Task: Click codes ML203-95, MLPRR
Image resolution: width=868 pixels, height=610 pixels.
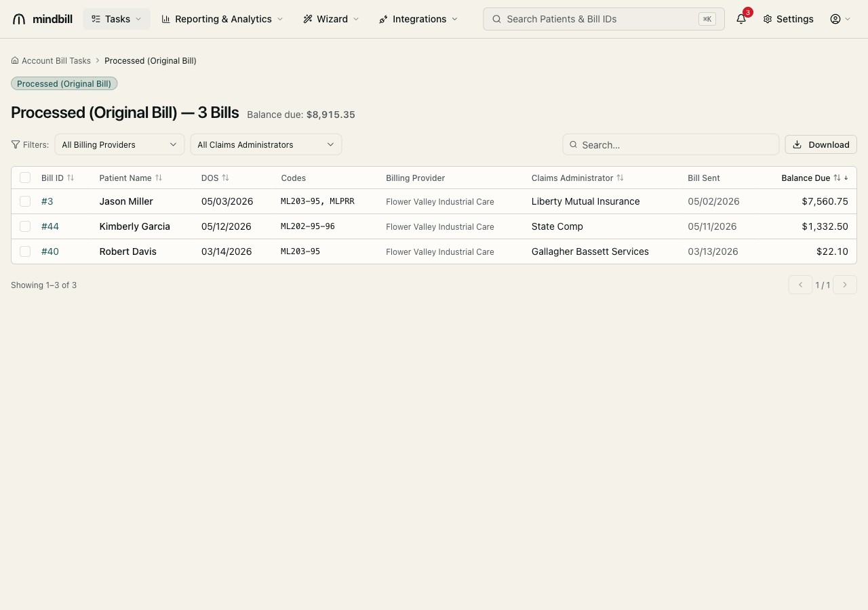Action: tap(317, 201)
